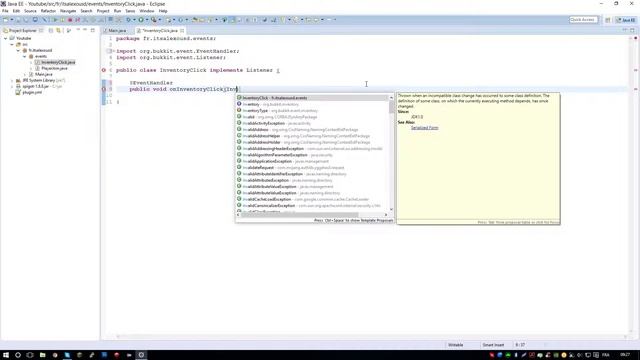Screen dimensions: 640x360
Task: Collapse the import block fold marker
Action: [x=113, y=51]
